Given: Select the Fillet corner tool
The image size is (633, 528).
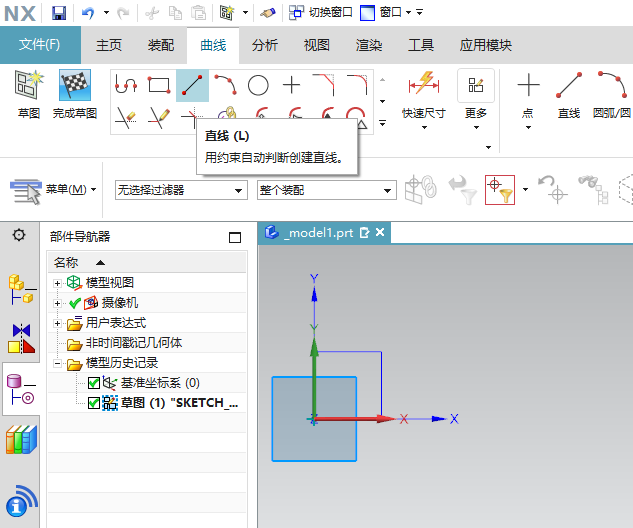Looking at the screenshot, I should (x=357, y=85).
